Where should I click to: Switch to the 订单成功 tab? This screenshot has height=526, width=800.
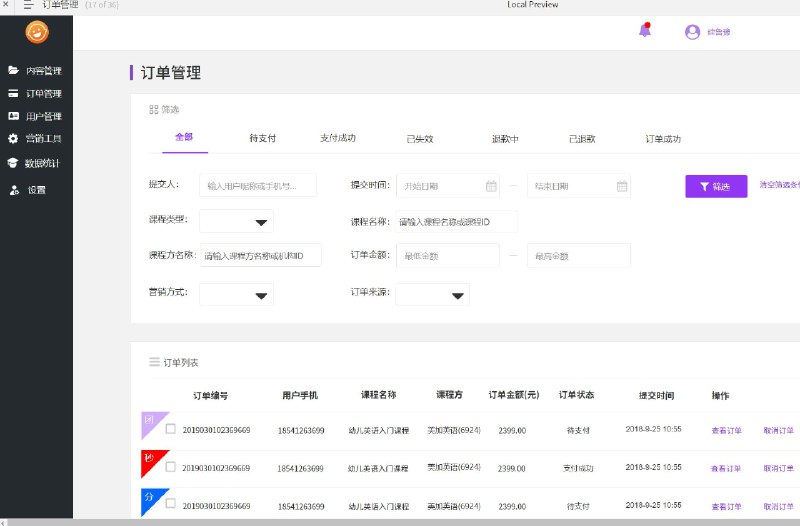(x=663, y=139)
